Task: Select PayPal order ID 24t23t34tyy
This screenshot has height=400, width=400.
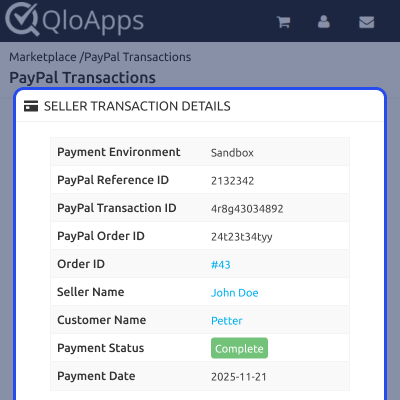Action: tap(242, 237)
